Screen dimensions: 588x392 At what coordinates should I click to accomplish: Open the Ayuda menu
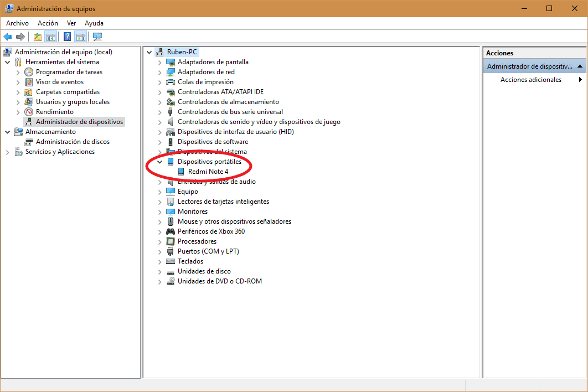pos(94,23)
